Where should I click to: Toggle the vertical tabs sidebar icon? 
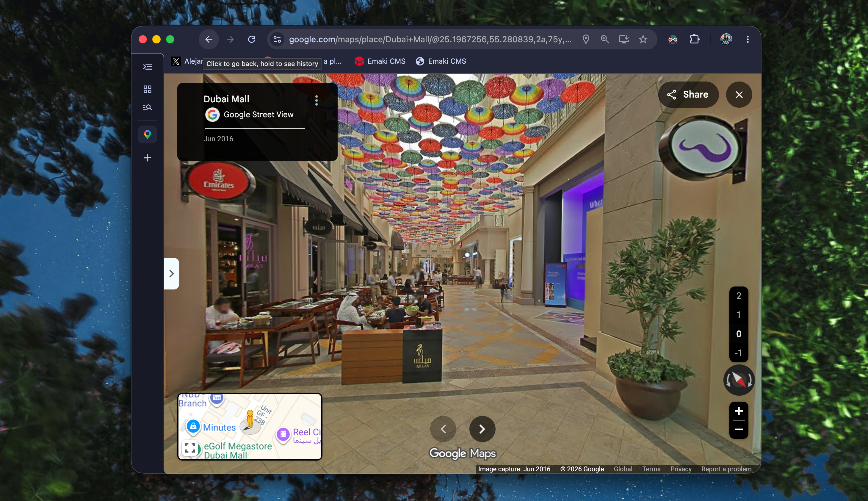point(148,66)
